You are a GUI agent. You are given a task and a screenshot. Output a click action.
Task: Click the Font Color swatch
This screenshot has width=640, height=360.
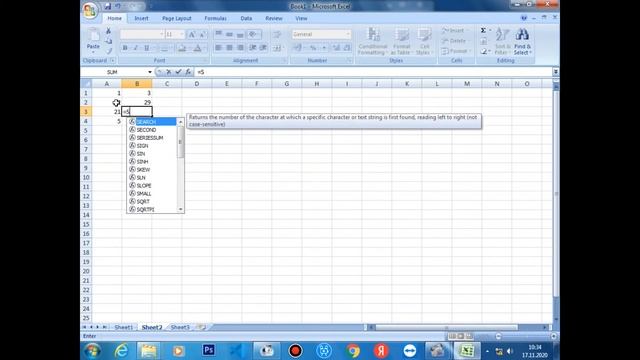(197, 48)
